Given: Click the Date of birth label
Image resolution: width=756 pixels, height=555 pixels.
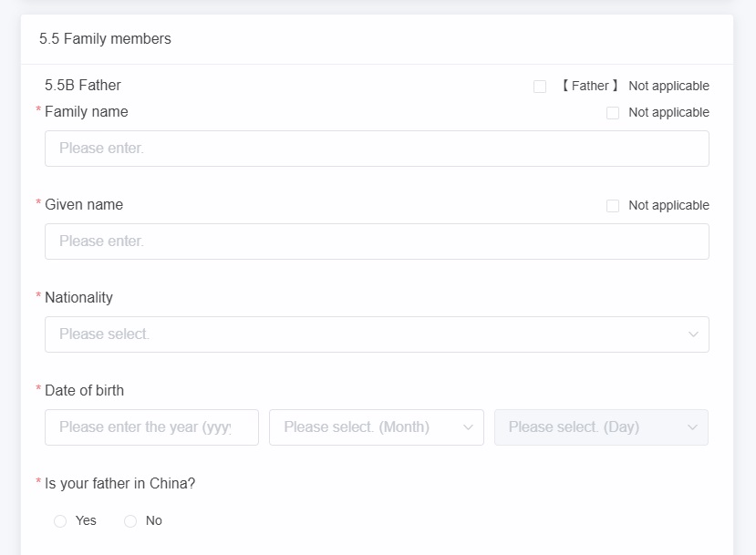Looking at the screenshot, I should coord(85,390).
